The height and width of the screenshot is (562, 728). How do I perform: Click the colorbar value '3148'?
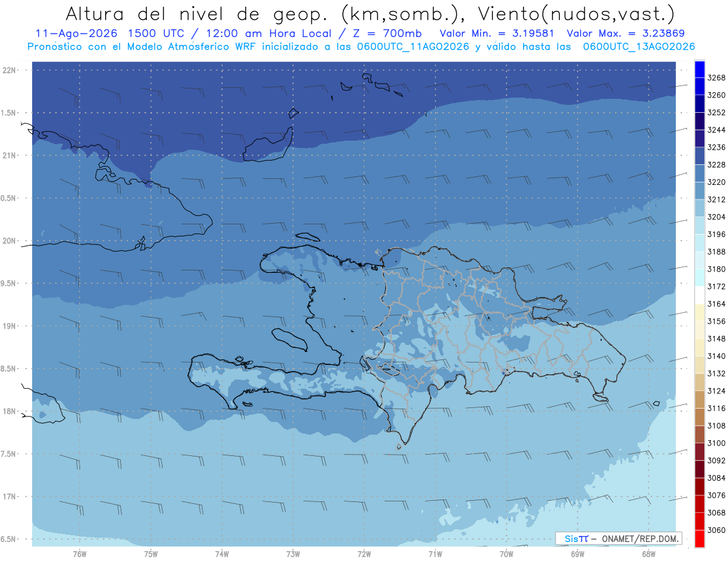coord(716,338)
